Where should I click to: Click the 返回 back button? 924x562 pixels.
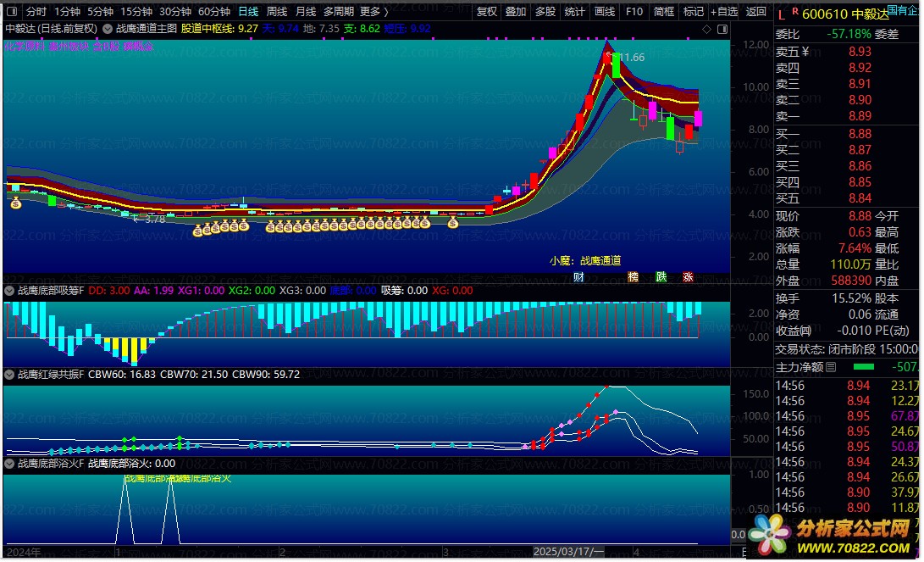click(x=755, y=11)
